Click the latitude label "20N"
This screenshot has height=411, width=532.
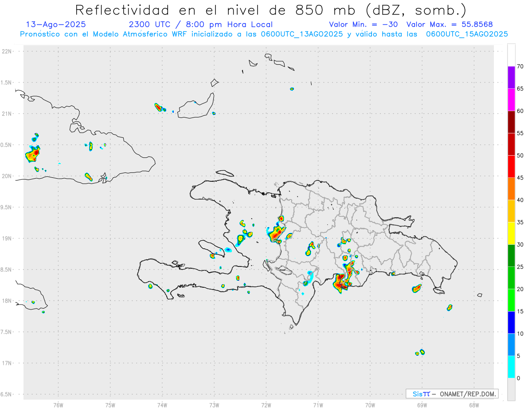pyautogui.click(x=8, y=176)
